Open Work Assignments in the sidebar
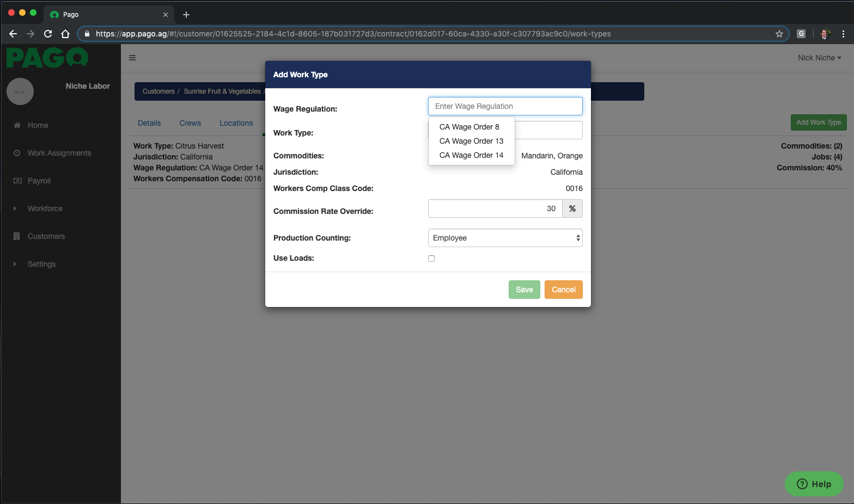 coord(60,153)
